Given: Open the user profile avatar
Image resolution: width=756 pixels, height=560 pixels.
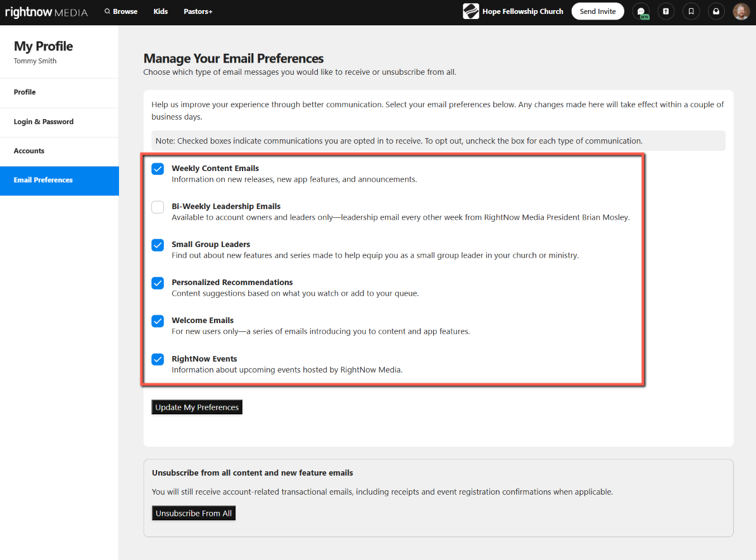Looking at the screenshot, I should [x=741, y=11].
